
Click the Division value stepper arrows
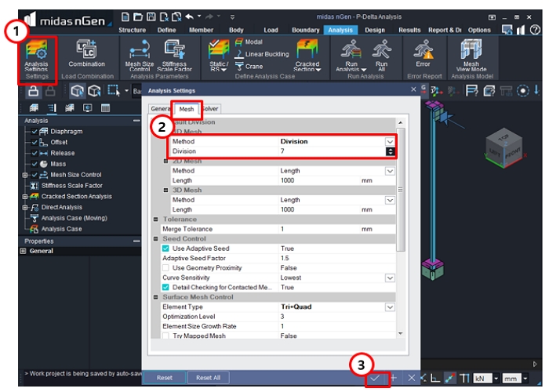click(389, 151)
